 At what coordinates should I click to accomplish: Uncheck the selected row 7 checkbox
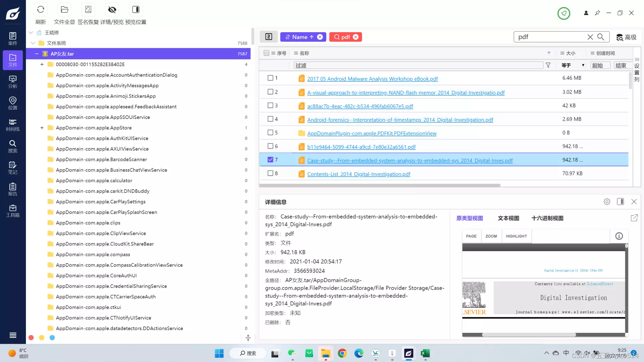270,160
